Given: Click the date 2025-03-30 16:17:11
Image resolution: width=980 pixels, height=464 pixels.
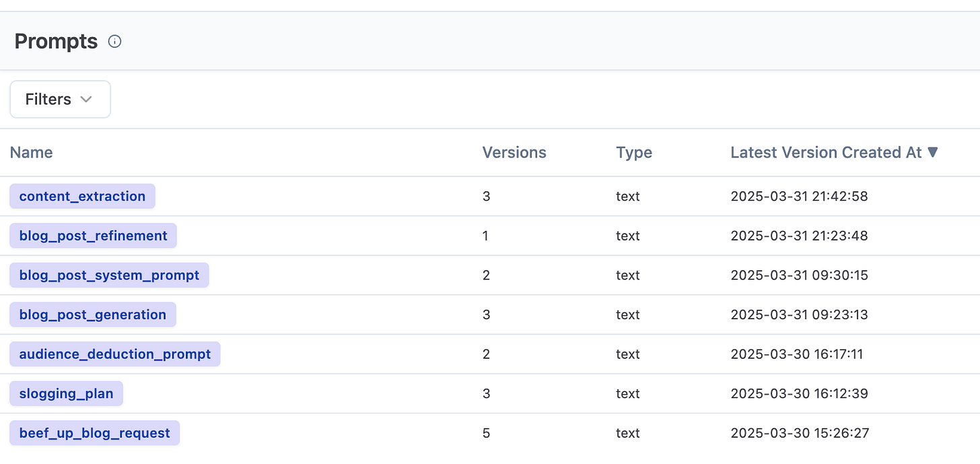Looking at the screenshot, I should [x=797, y=354].
